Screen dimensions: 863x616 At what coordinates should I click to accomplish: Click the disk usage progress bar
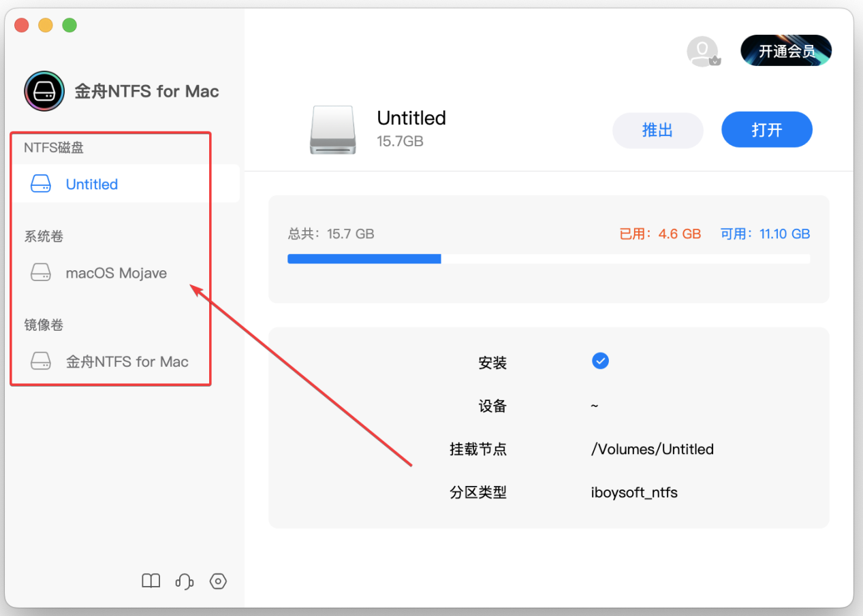tap(548, 259)
